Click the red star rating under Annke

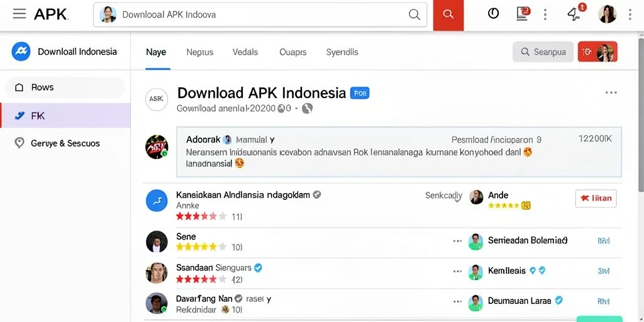pyautogui.click(x=201, y=216)
